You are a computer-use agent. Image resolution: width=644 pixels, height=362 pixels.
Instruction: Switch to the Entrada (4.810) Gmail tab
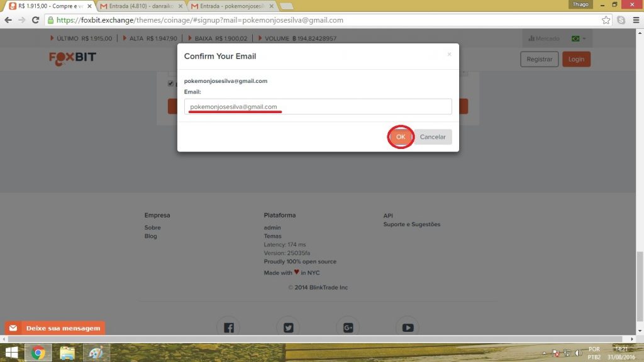(x=140, y=6)
